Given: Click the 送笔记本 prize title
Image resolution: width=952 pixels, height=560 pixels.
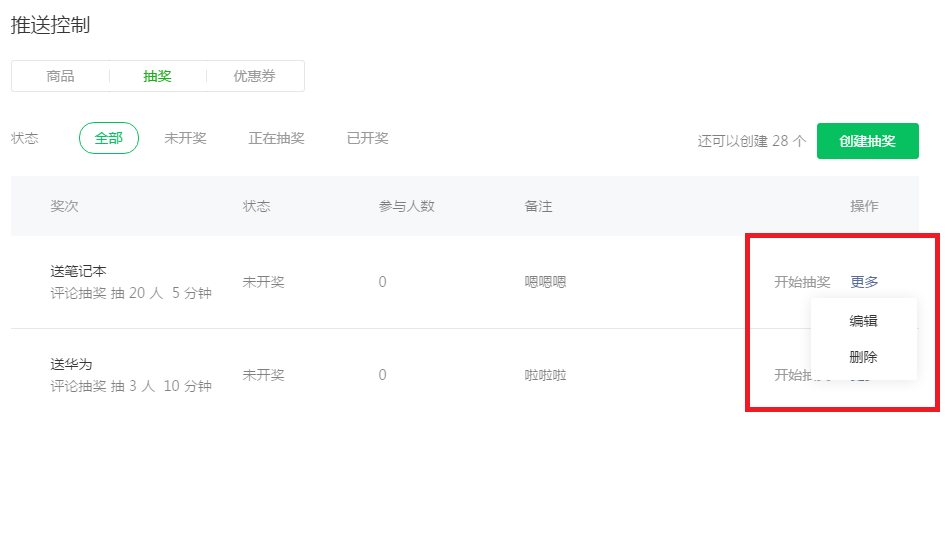Looking at the screenshot, I should pyautogui.click(x=78, y=271).
